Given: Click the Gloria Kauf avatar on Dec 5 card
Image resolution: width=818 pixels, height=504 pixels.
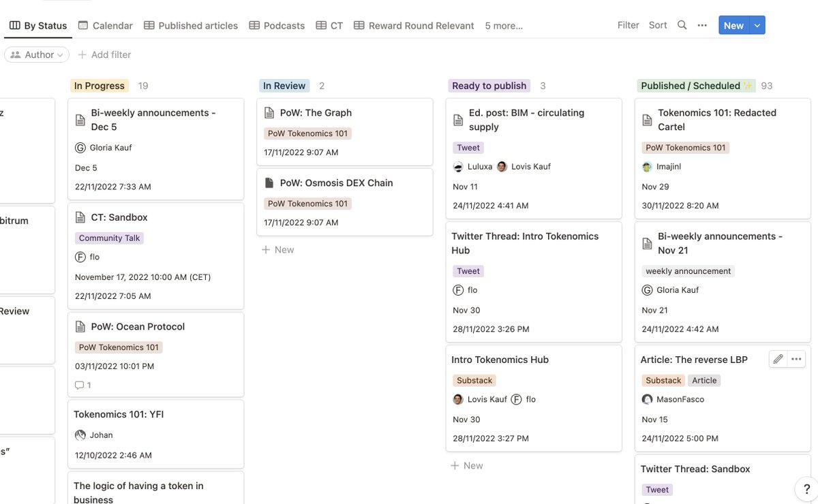Looking at the screenshot, I should click(x=80, y=148).
